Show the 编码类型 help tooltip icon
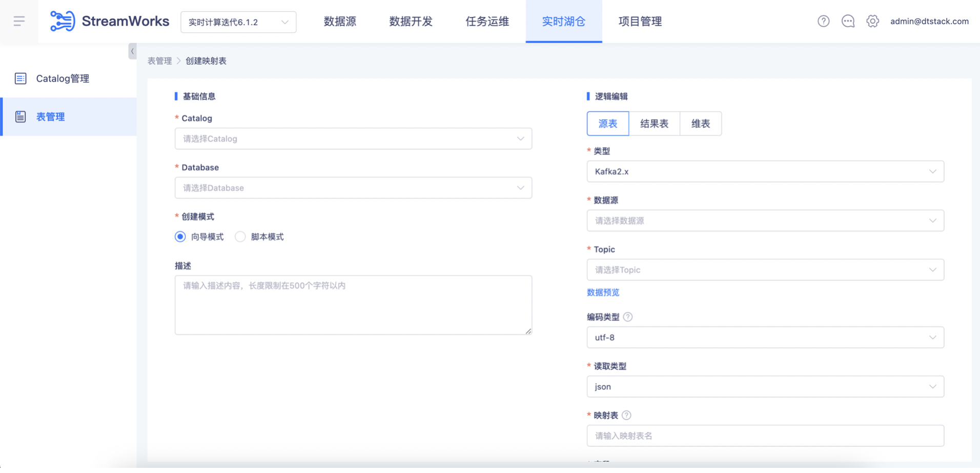980x473 pixels. (628, 317)
